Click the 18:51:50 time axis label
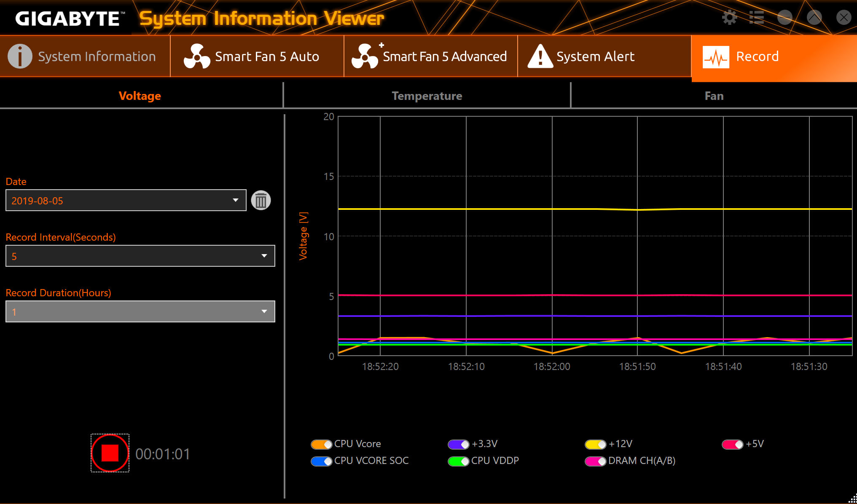Screen dimensions: 857x504 pos(637,367)
